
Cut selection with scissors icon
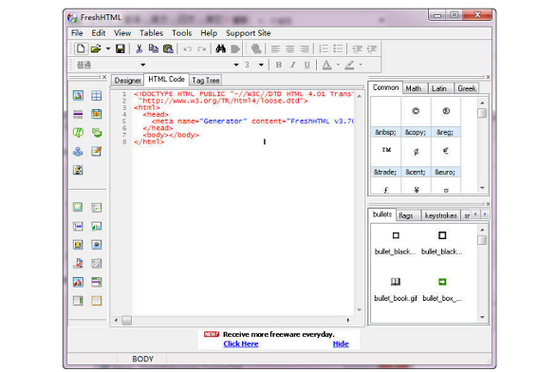139,49
